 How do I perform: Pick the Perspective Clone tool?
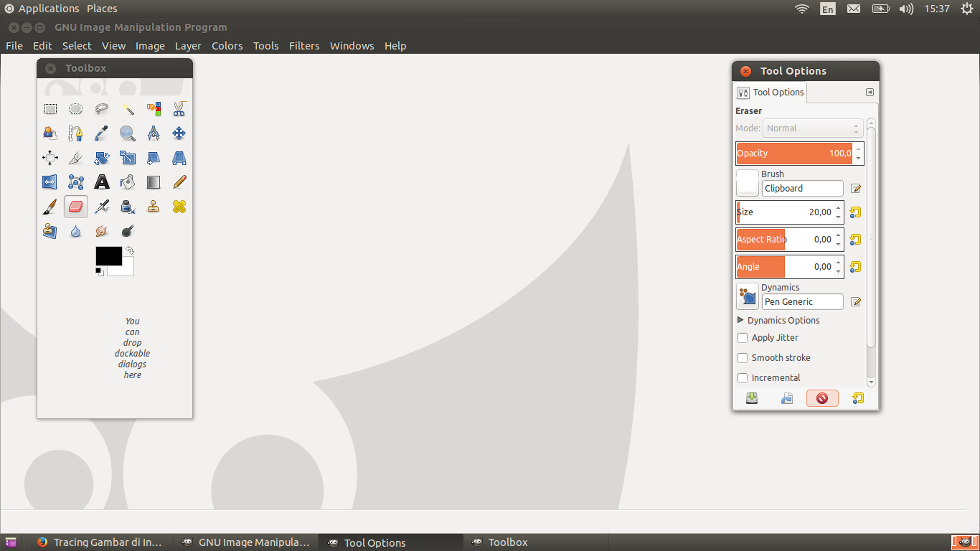pyautogui.click(x=50, y=231)
